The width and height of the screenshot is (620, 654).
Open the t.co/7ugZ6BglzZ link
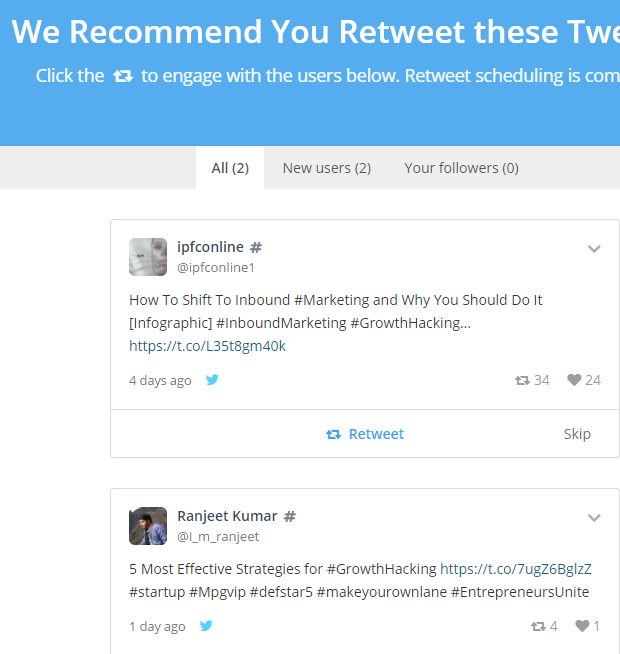click(x=515, y=569)
